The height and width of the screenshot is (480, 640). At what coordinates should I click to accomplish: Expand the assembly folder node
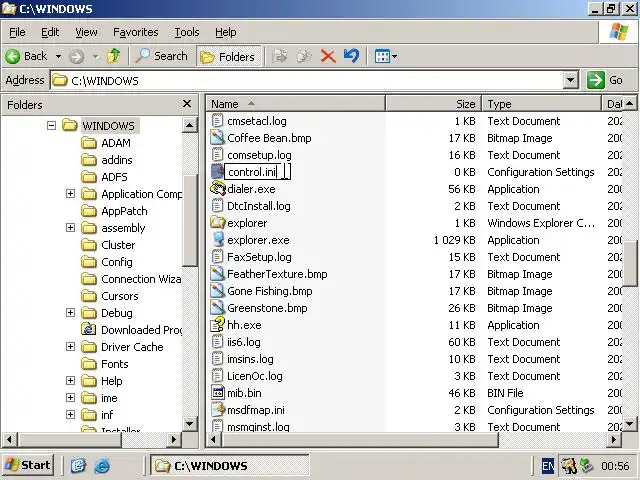coord(70,227)
